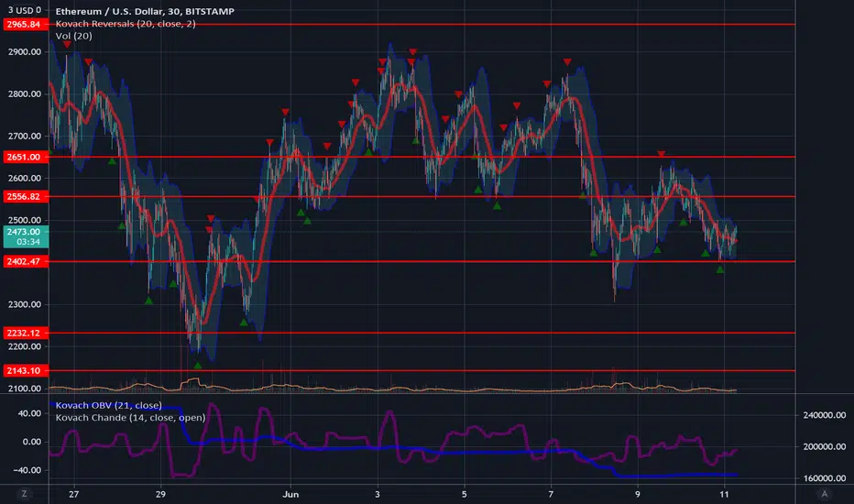Click the countdown timer 03:34

tap(27, 242)
